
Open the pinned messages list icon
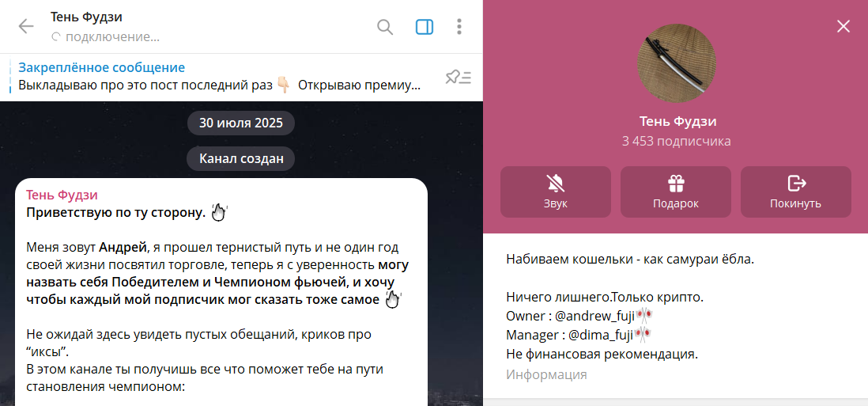click(458, 77)
